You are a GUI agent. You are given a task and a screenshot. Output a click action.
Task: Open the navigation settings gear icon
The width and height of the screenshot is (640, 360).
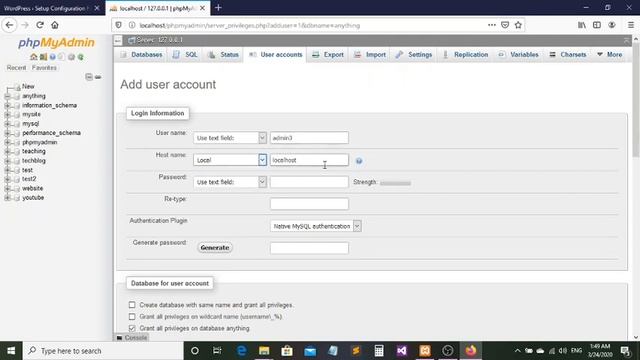[71, 57]
